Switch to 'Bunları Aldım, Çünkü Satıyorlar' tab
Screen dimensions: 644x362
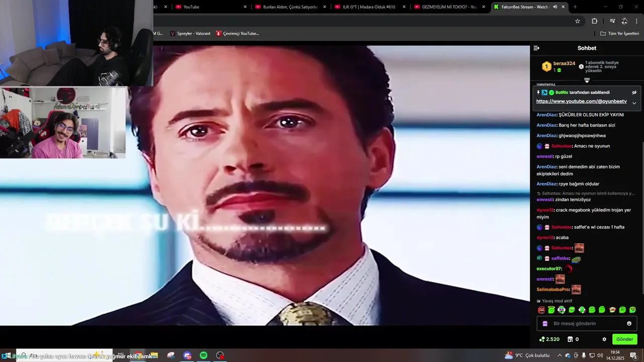pos(291,7)
